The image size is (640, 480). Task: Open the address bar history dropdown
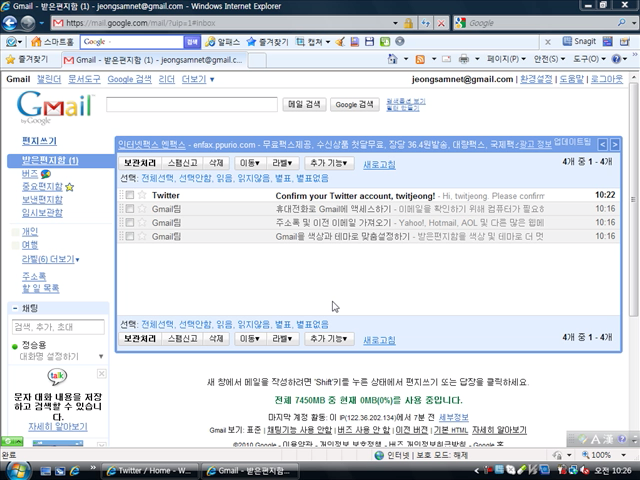[x=395, y=23]
